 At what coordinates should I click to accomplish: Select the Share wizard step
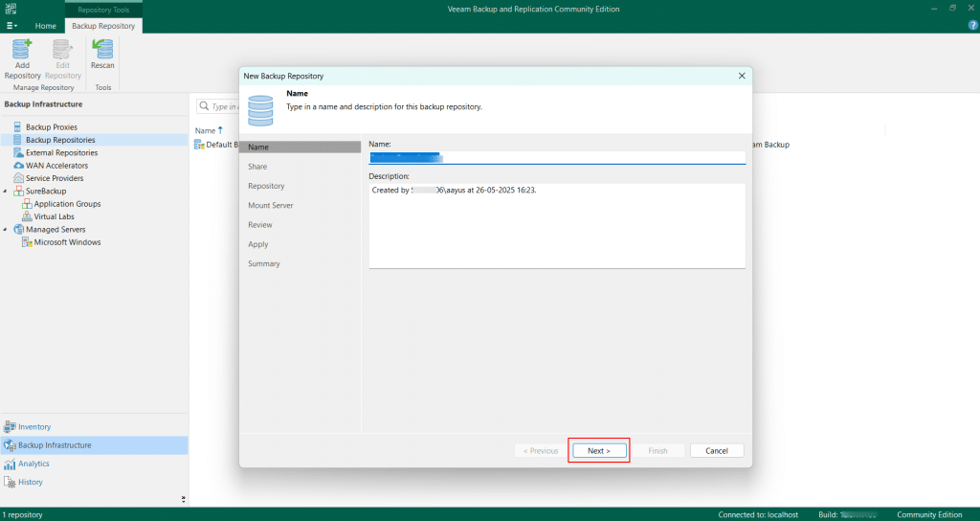coord(257,167)
